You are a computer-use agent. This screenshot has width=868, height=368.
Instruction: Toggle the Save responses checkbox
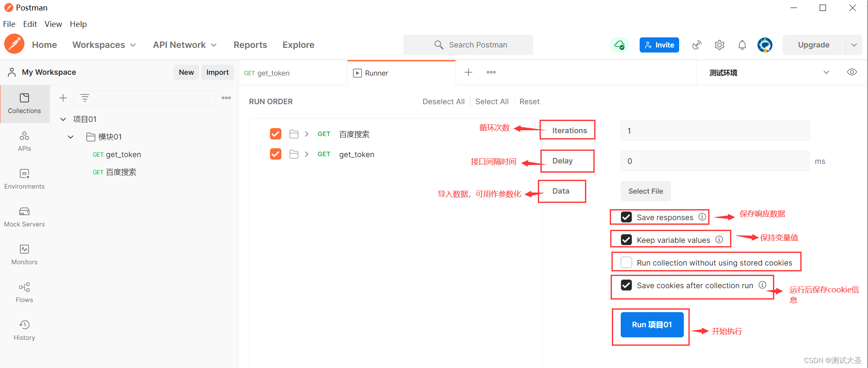tap(626, 217)
